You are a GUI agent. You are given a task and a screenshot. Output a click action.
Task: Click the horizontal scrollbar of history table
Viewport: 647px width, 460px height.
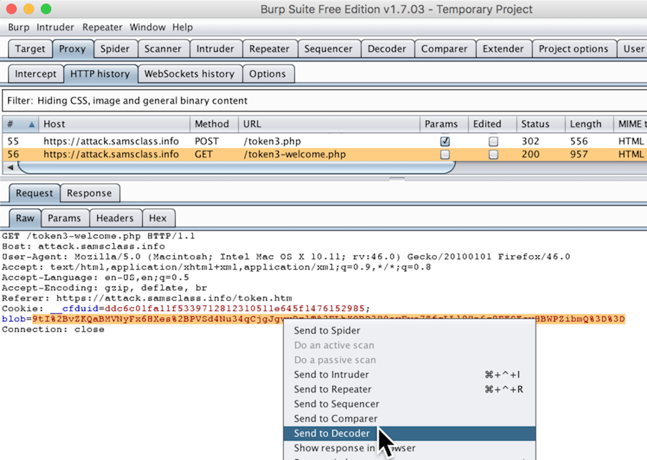pyautogui.click(x=236, y=167)
